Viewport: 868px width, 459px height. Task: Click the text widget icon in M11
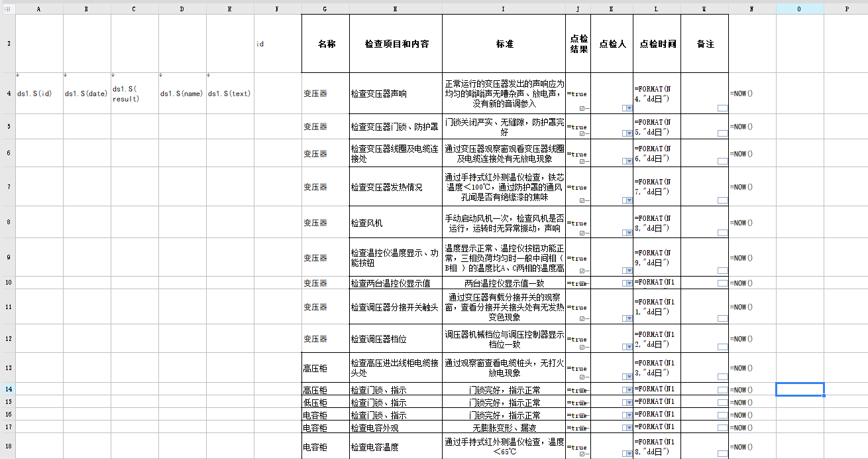click(722, 319)
